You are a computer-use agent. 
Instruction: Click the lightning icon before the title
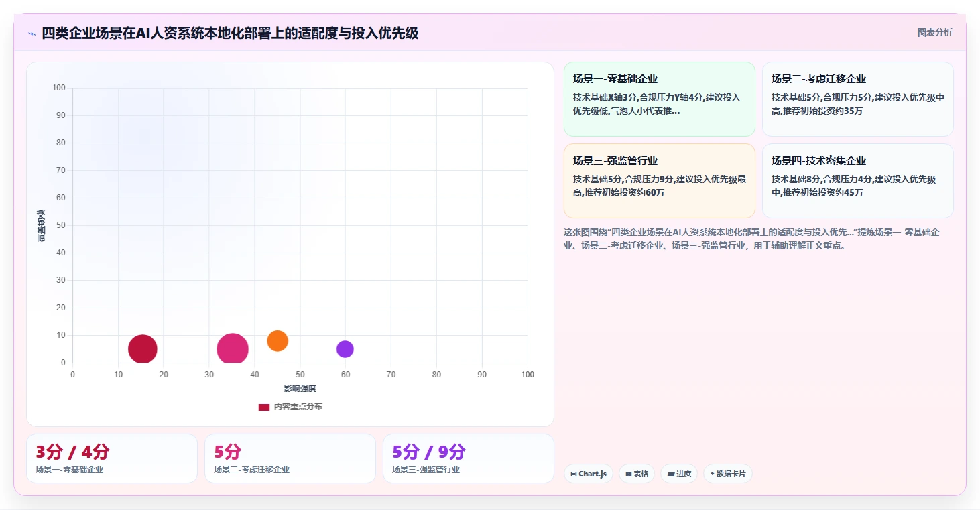(x=32, y=34)
